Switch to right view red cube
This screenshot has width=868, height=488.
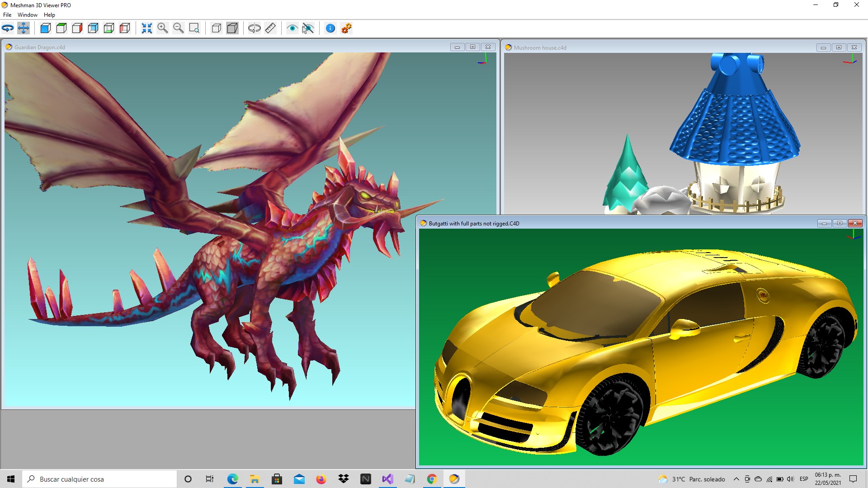(x=77, y=28)
